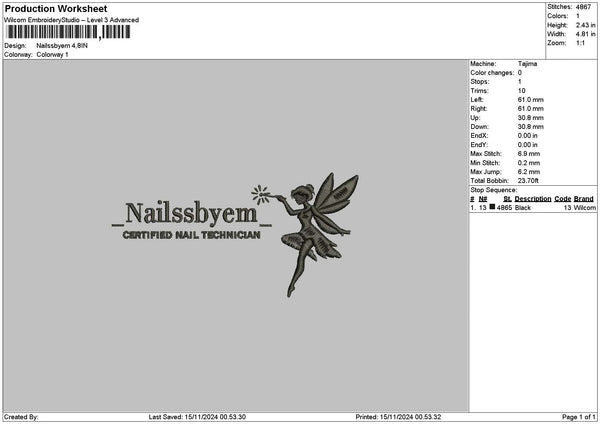Screen dimensions: 600x424
Task: Click the Nailssbyem embroidered text
Action: pyautogui.click(x=191, y=214)
